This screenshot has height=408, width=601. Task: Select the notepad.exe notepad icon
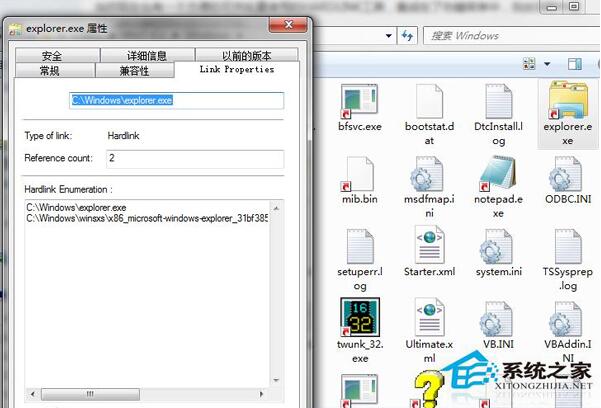click(498, 173)
